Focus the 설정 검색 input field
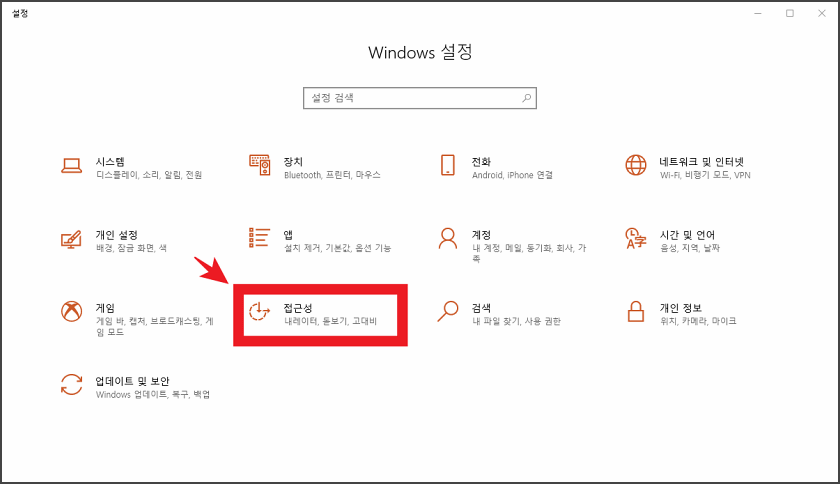 [419, 98]
